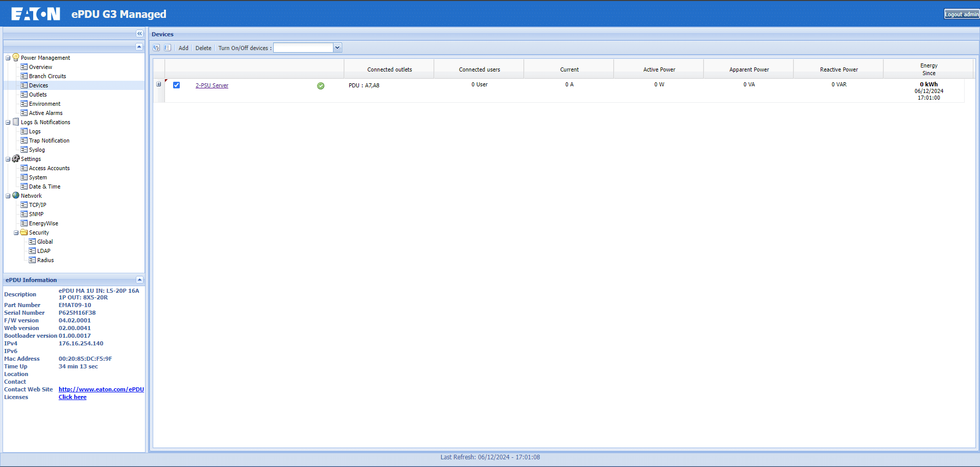Click the Network globe icon
This screenshot has height=467, width=980.
tap(16, 195)
